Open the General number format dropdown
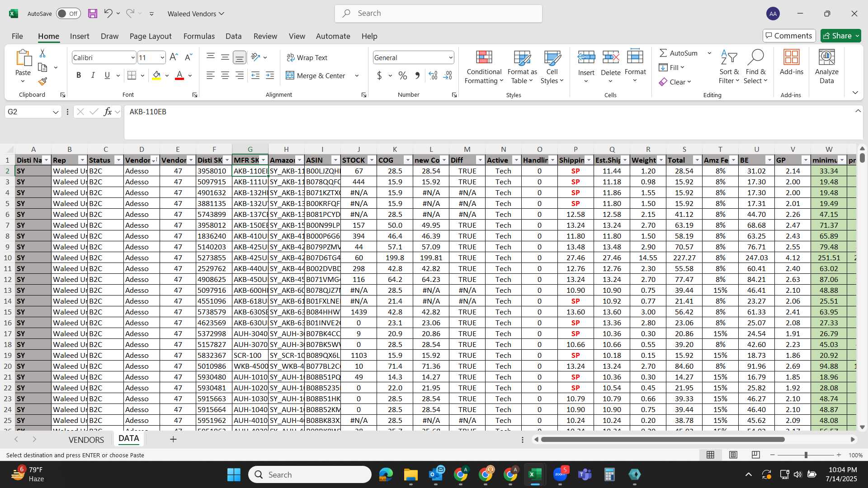This screenshot has width=868, height=488. pyautogui.click(x=451, y=58)
